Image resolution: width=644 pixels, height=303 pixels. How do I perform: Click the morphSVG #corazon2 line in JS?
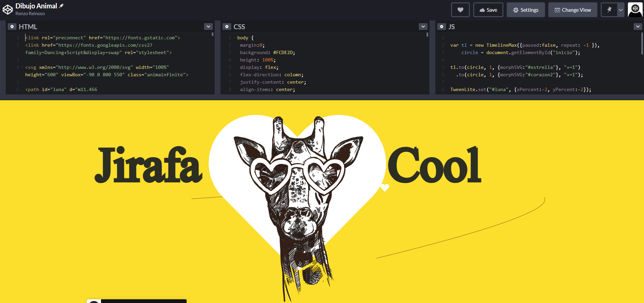pos(519,75)
